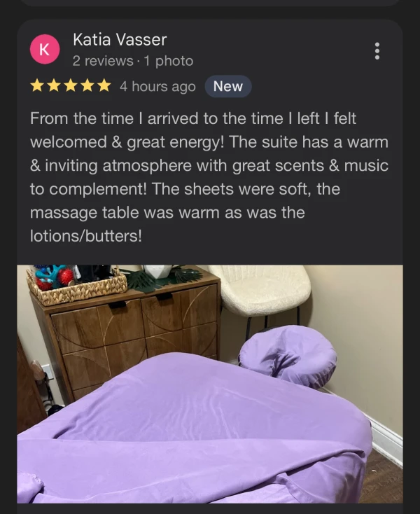This screenshot has width=420, height=514.
Task: Click the wicker basket in the photo
Action: point(77,284)
